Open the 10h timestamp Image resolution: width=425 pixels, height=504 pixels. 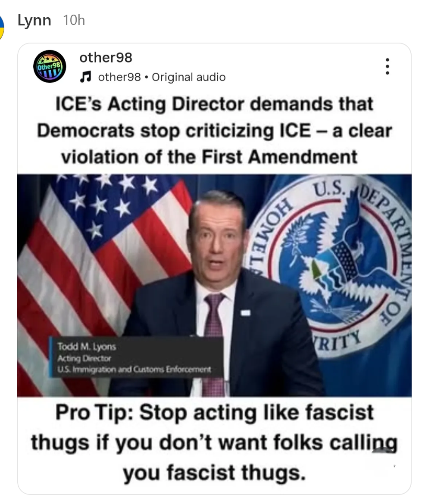point(74,21)
